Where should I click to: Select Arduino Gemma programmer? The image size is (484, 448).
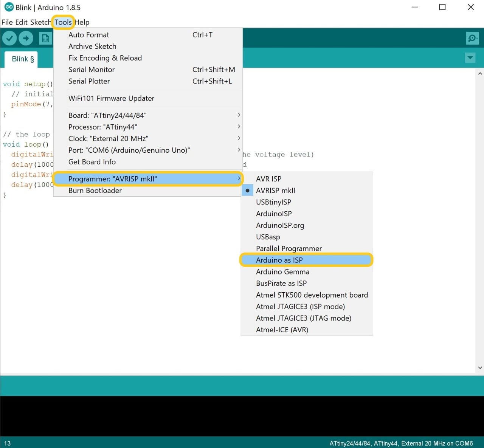point(307,272)
